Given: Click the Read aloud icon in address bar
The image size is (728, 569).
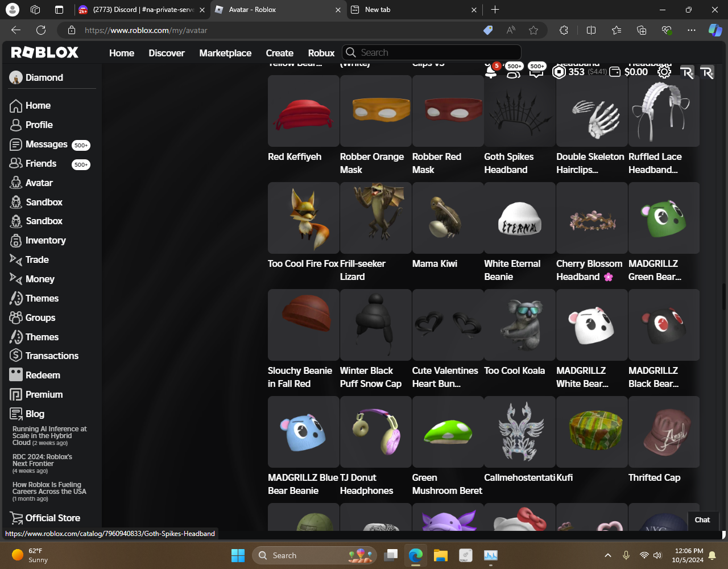Looking at the screenshot, I should [x=511, y=30].
